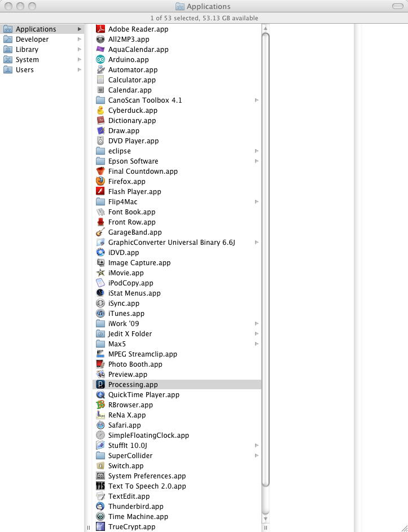Click the scroll up arrow of file list
Viewport: 408px width, 532px height.
click(265, 29)
